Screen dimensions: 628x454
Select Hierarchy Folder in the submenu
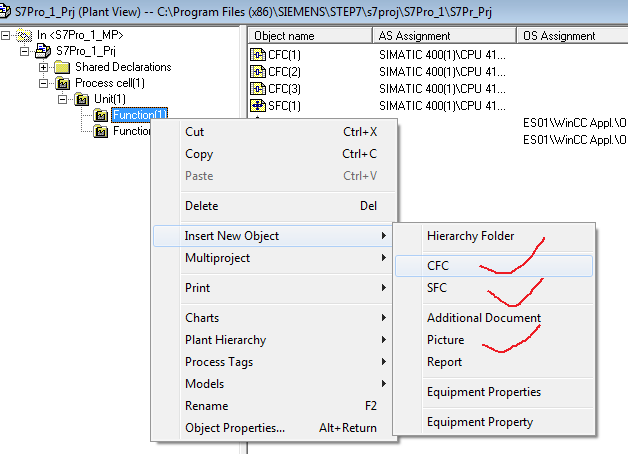pos(470,236)
